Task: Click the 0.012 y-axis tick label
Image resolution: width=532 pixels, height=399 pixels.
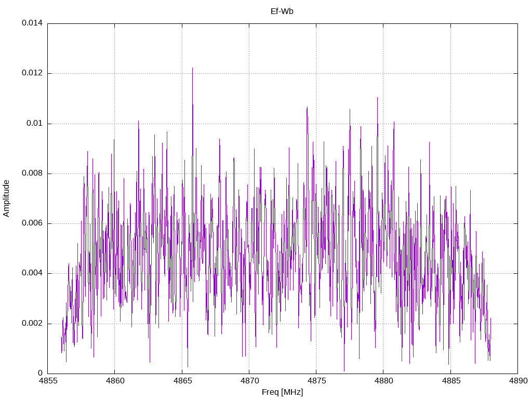Action: coord(32,73)
